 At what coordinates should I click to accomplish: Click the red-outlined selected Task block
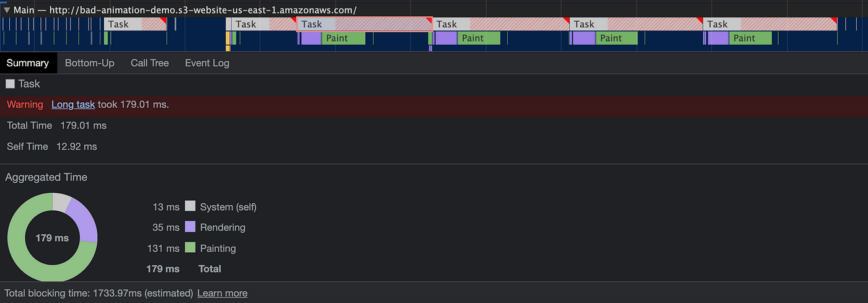click(x=364, y=24)
